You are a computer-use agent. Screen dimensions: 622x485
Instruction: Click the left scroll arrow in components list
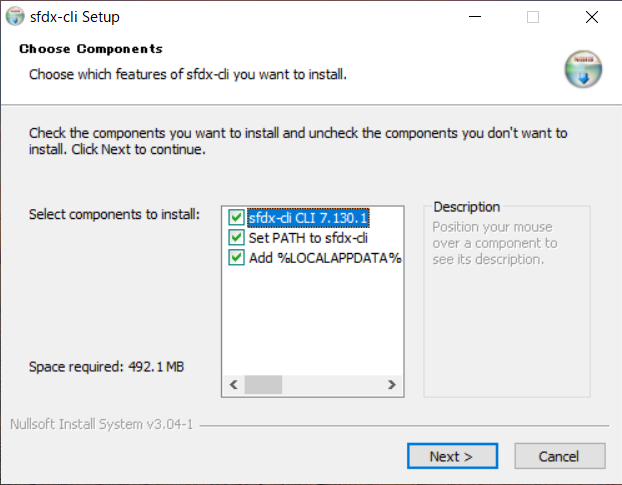[234, 384]
